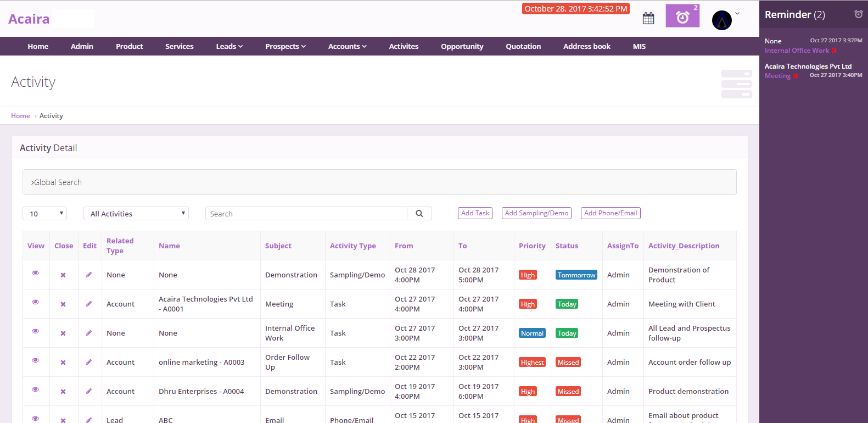Viewport: 868px width, 423px height.
Task: Click the Add Sampling/Demo button
Action: point(536,213)
